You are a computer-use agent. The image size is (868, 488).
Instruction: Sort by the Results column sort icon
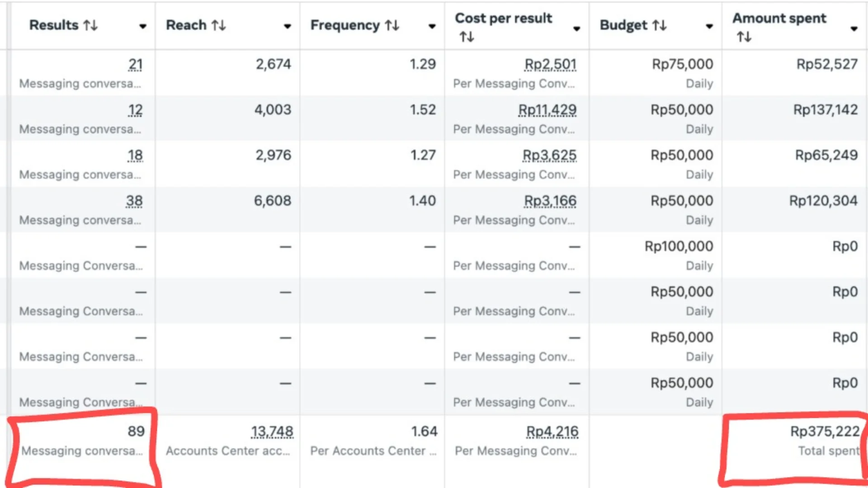pos(90,25)
